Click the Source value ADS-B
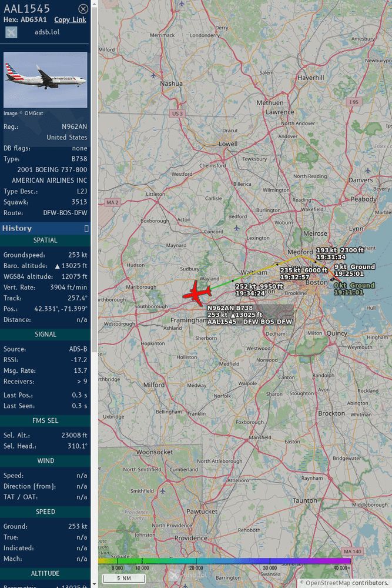The height and width of the screenshot is (588, 392). [78, 349]
